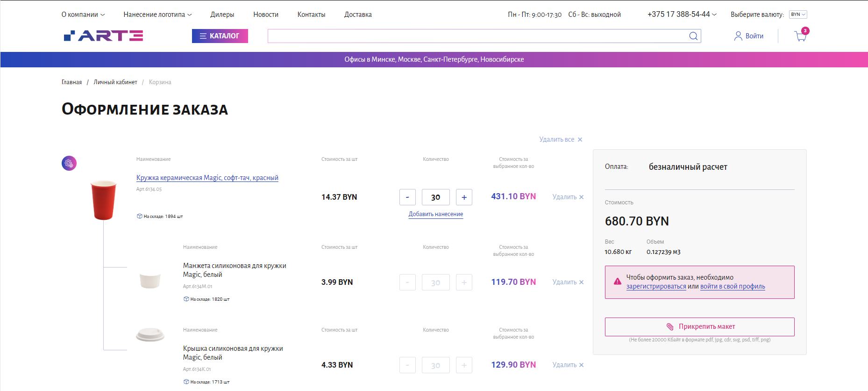868x391 pixels.
Task: Click the ARTE logo
Action: click(x=103, y=36)
